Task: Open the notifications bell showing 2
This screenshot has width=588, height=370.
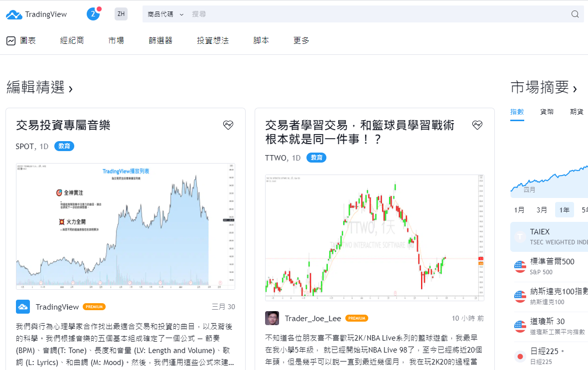Action: click(93, 14)
